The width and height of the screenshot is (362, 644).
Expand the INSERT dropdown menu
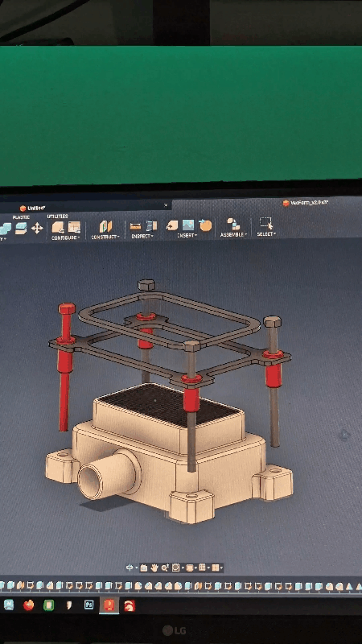187,236
